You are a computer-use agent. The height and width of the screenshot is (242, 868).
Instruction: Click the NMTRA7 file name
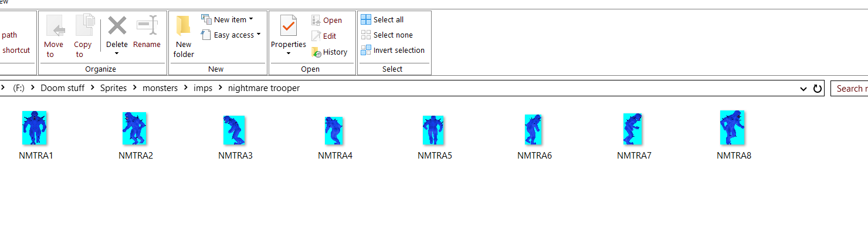(634, 156)
